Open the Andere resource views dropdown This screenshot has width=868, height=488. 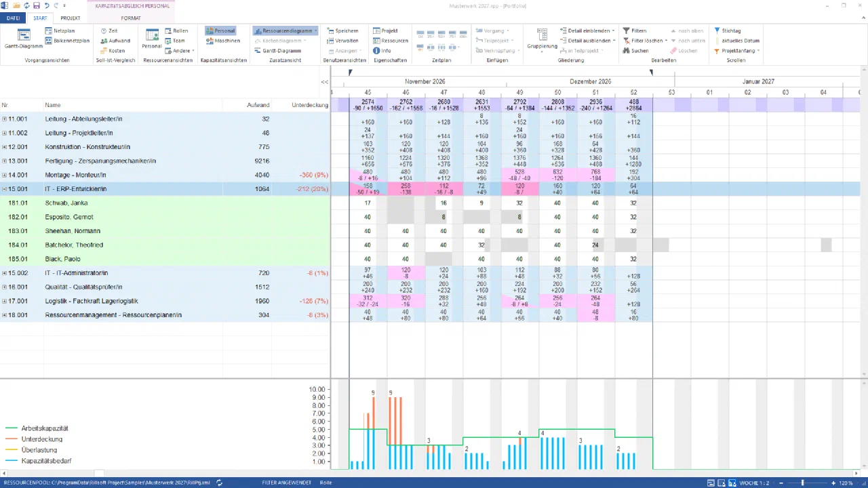(x=193, y=51)
